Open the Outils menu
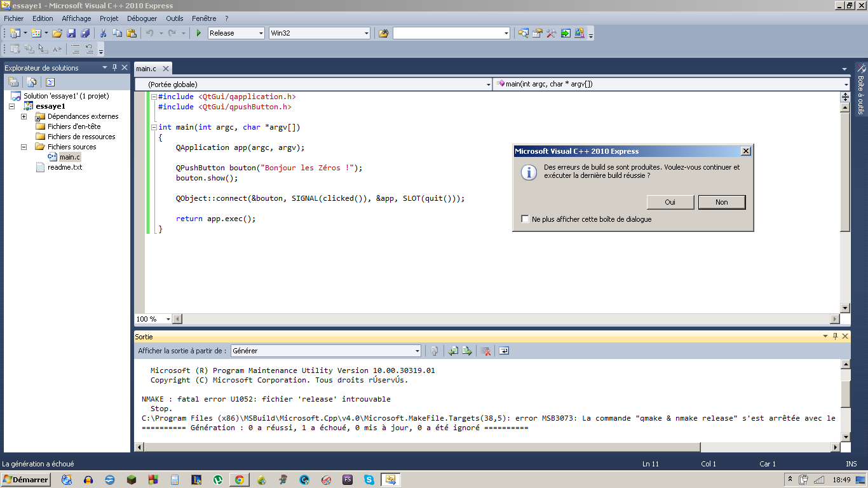Screen dimensions: 868x488 (175, 18)
